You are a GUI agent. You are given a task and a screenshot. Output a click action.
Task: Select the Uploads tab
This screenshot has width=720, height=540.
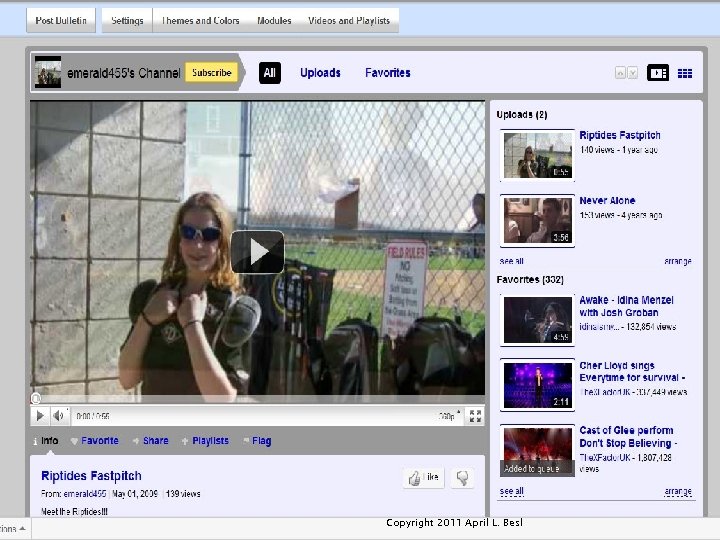coord(320,73)
